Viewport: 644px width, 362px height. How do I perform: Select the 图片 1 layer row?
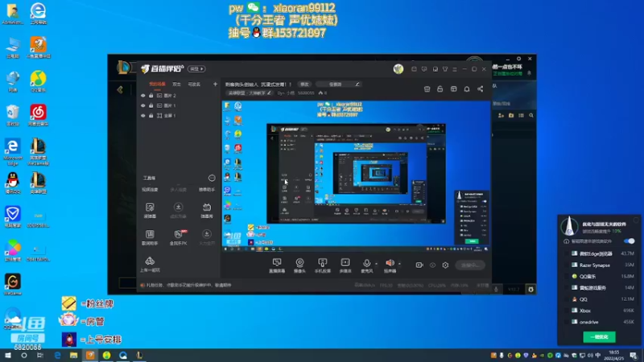click(178, 105)
